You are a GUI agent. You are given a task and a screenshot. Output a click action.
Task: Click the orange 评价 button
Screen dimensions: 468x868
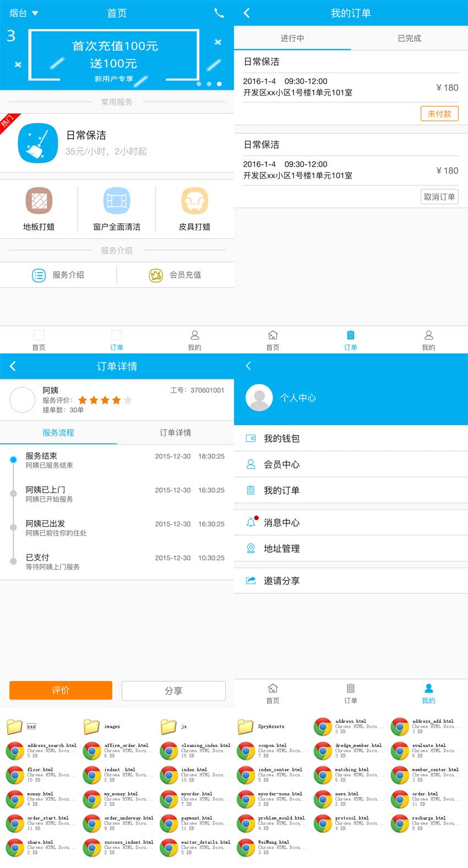tap(61, 690)
